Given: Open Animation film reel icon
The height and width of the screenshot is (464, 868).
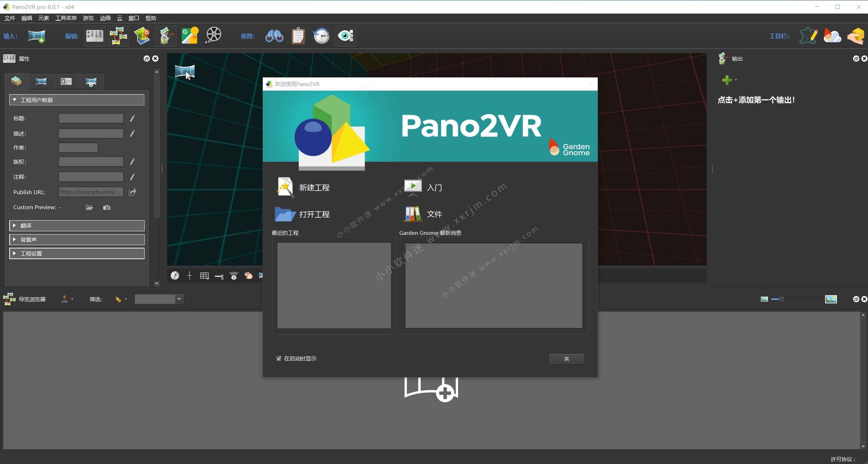Looking at the screenshot, I should 213,36.
